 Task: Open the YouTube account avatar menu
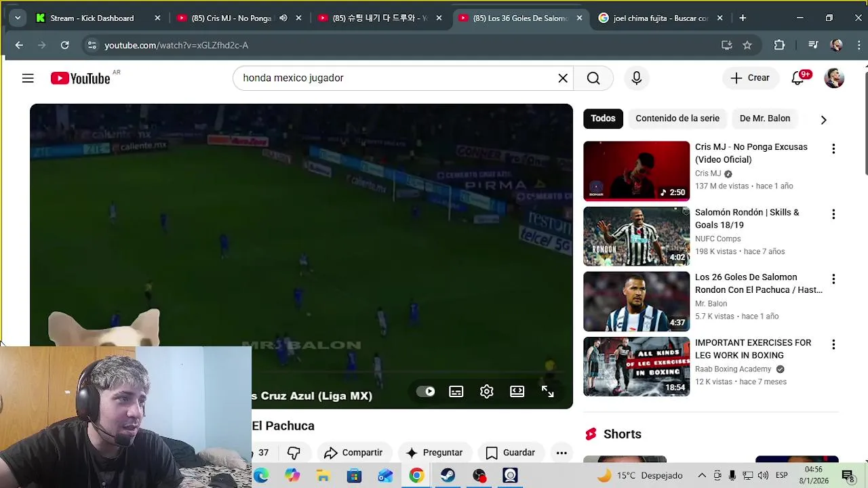tap(834, 78)
